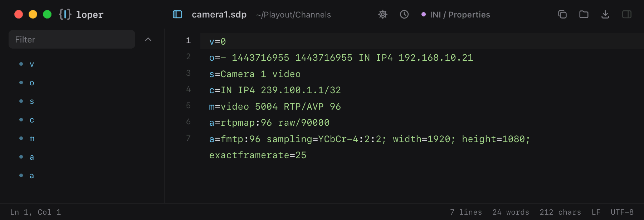Click the c=IN IP4 239.100.1.1/32 line
The image size is (644, 220).
[x=275, y=90]
